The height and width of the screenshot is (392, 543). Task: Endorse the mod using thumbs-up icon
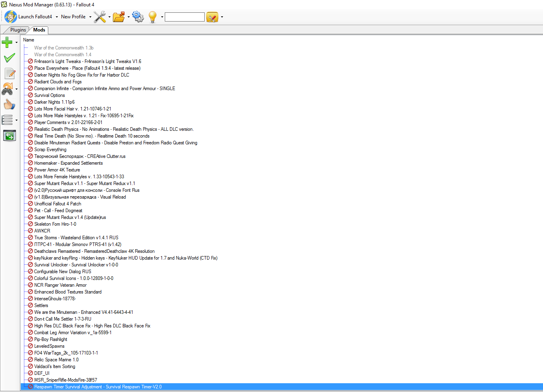9,104
